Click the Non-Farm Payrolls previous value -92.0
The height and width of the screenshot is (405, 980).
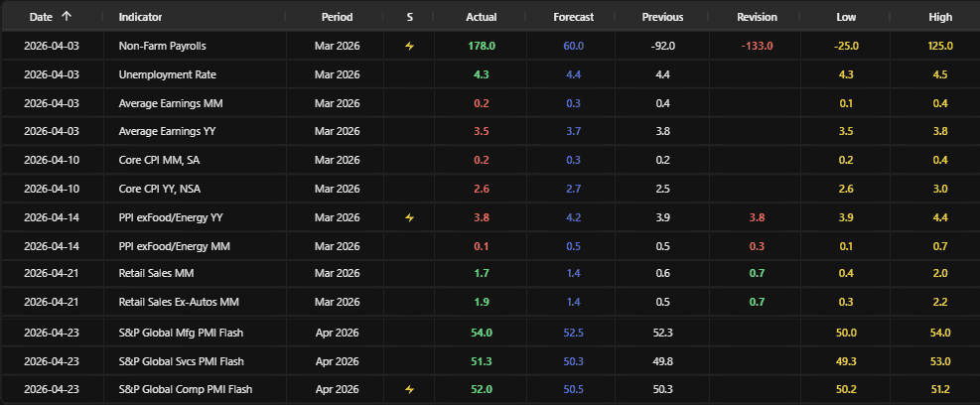click(x=662, y=46)
